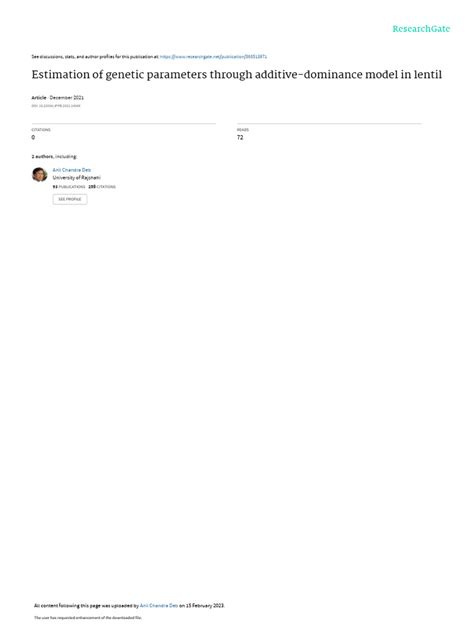Click the SEE PROFILE button
The height and width of the screenshot is (632, 474).
pos(70,199)
